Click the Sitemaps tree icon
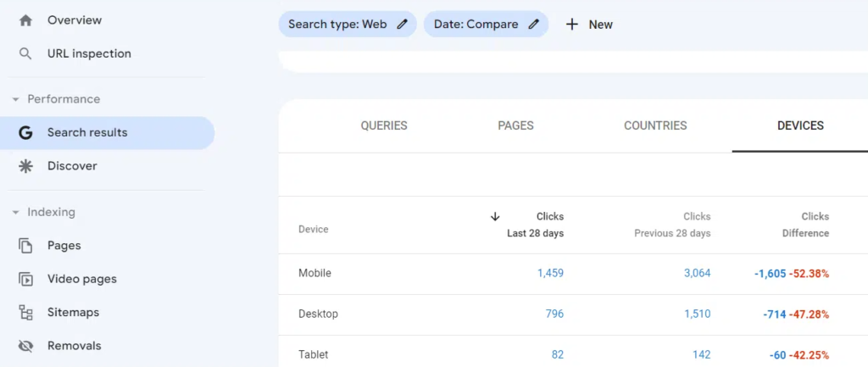Image resolution: width=868 pixels, height=367 pixels. [x=25, y=313]
